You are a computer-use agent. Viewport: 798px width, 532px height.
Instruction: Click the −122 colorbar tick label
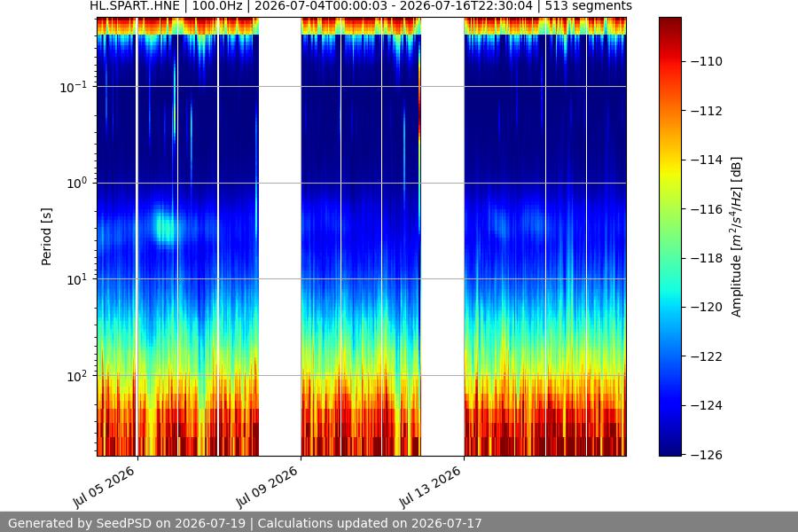(x=707, y=356)
